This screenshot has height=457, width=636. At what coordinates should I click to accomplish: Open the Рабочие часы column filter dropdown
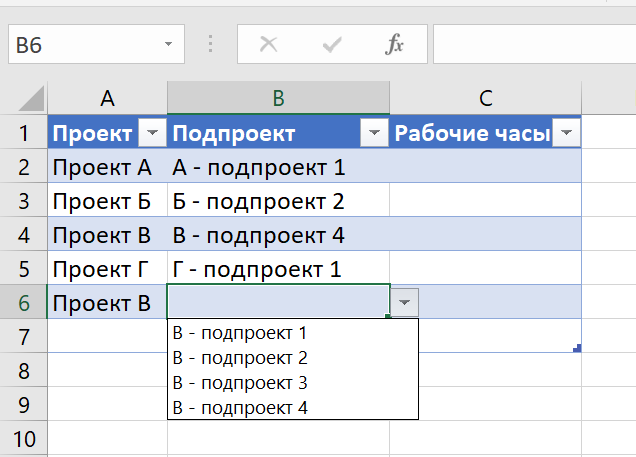point(566,133)
